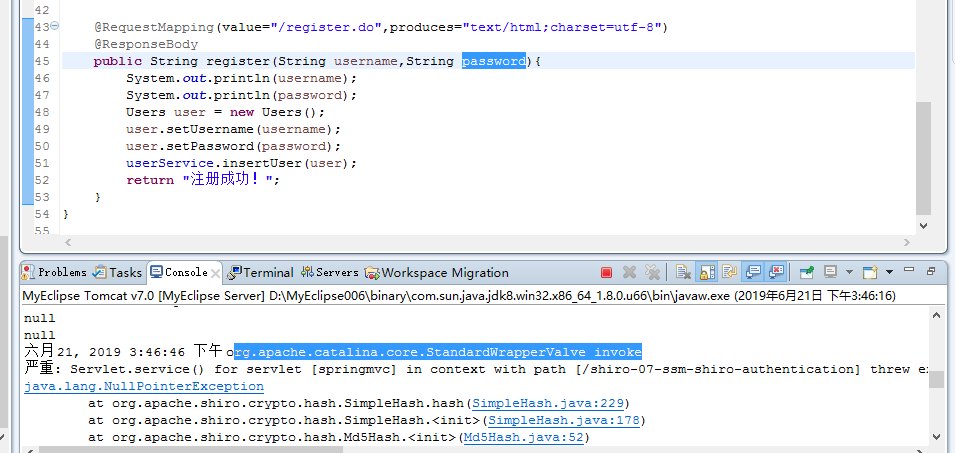Toggle Show Console on standard output change
The image size is (955, 453).
coord(753,272)
